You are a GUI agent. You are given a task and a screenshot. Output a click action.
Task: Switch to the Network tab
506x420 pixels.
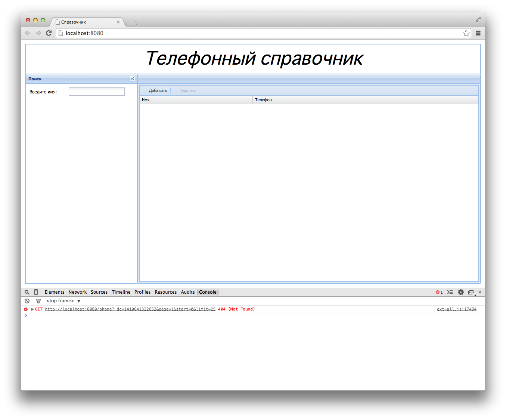(x=78, y=292)
